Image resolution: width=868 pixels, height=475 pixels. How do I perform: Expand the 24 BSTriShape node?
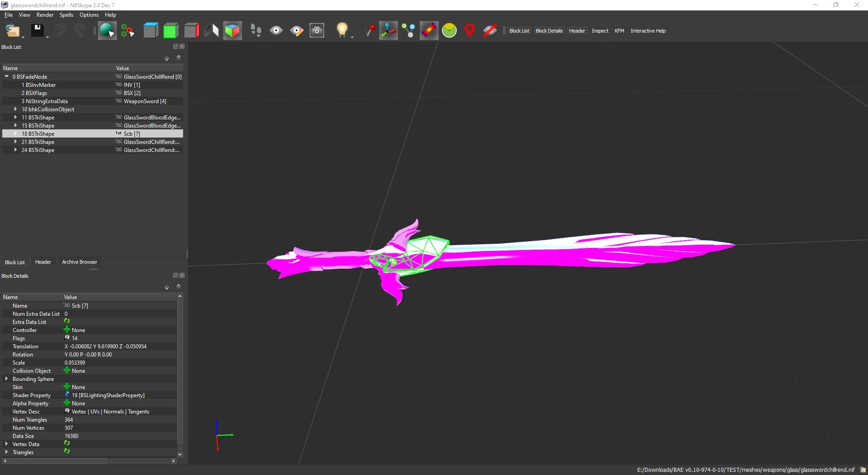(16, 150)
